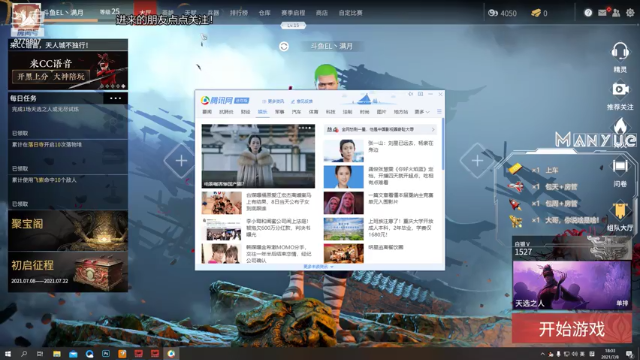This screenshot has height=360, width=640.
Task: Expand more news at popup bottom
Action: (x=318, y=267)
